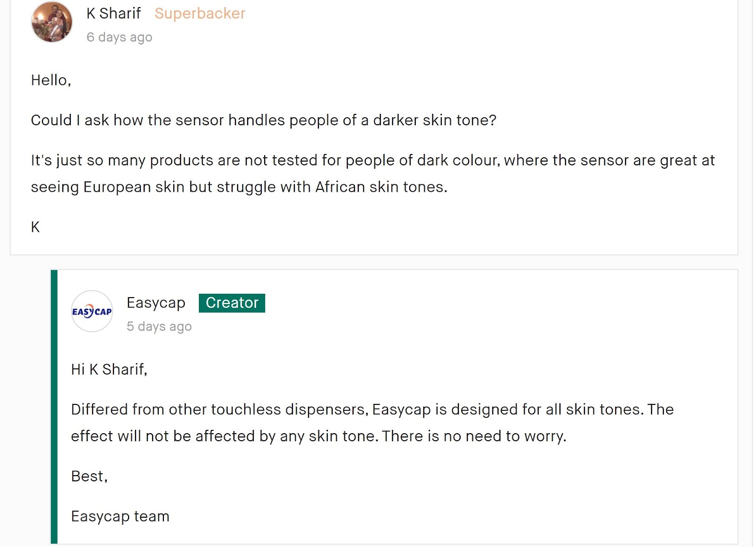Click the 'Easycap team' signature

120,516
